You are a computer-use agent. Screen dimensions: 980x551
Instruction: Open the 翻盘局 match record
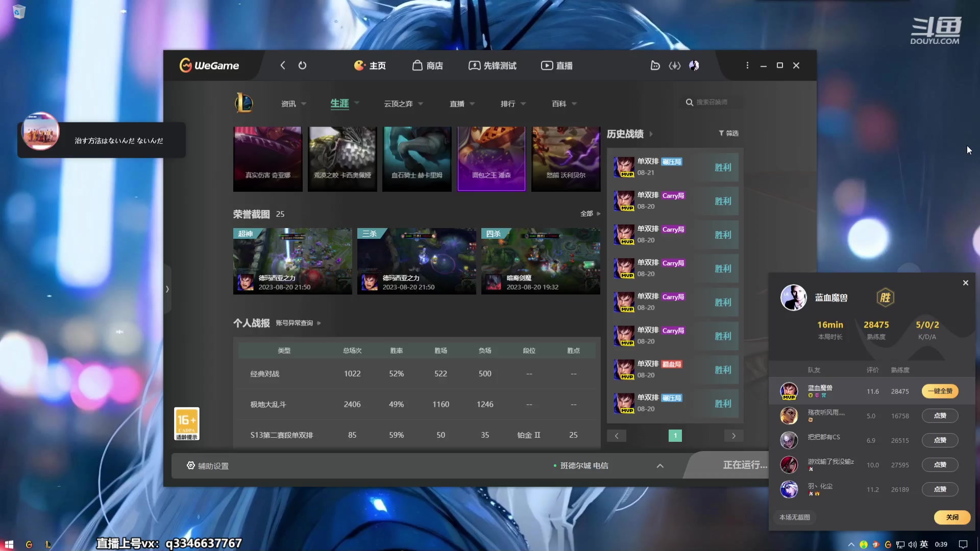click(675, 370)
